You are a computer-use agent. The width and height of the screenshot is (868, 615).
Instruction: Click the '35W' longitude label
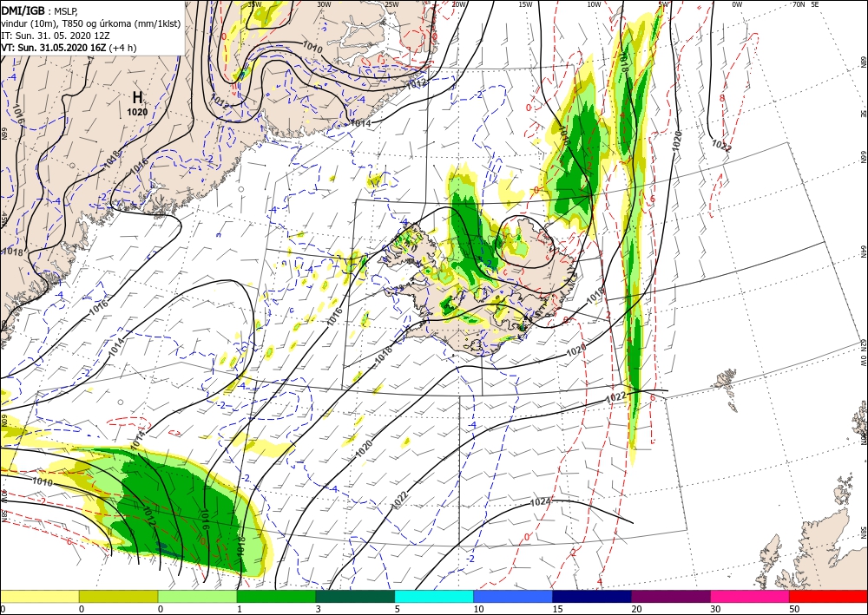[x=254, y=4]
